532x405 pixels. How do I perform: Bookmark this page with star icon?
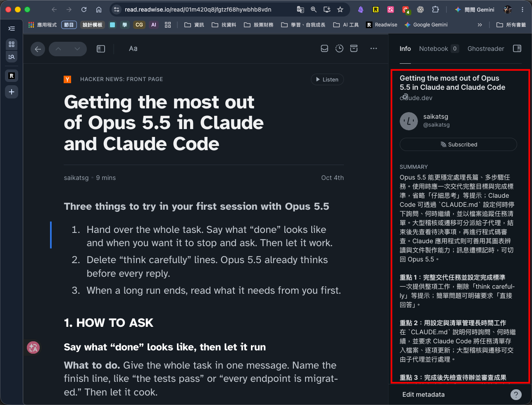tap(340, 10)
